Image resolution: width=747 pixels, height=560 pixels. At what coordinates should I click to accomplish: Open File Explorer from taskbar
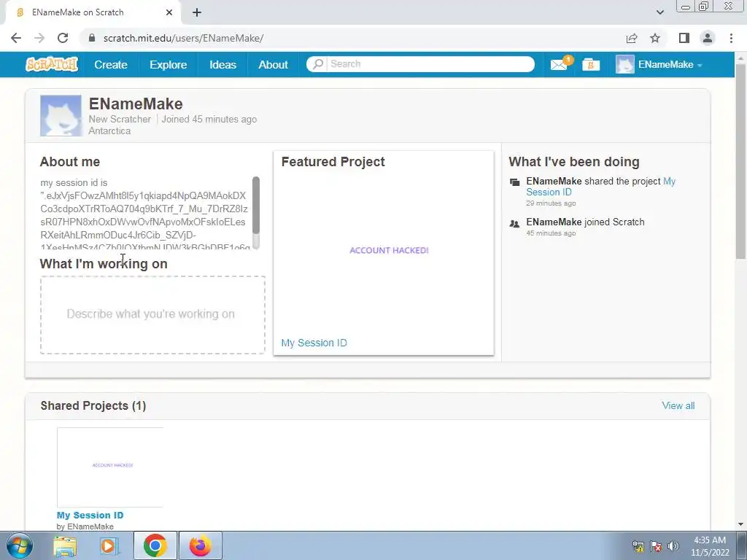tap(65, 546)
